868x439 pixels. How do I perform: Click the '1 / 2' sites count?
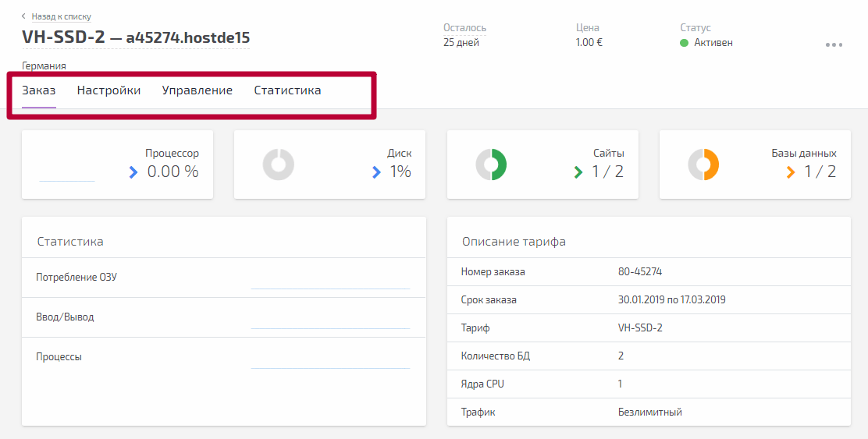click(x=607, y=172)
